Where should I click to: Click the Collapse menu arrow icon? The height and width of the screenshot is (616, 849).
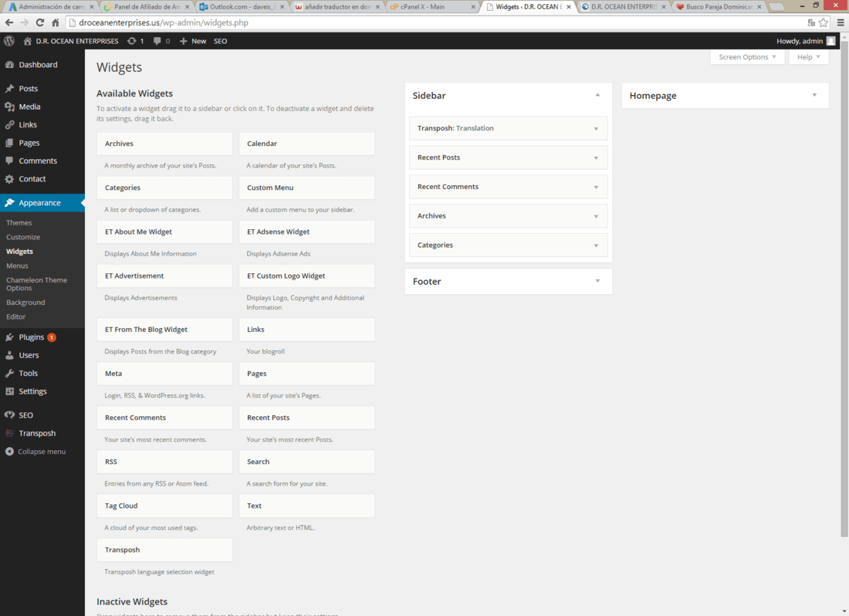pos(9,452)
